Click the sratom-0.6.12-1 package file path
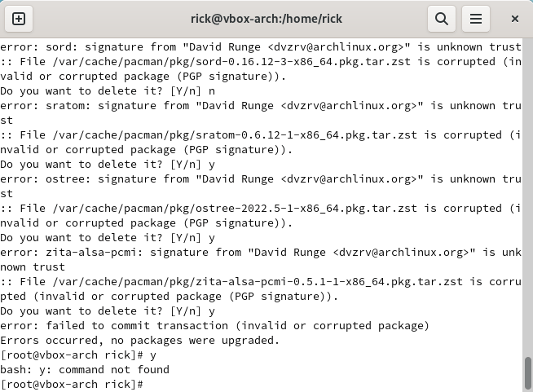The height and width of the screenshot is (392, 533). (235, 135)
